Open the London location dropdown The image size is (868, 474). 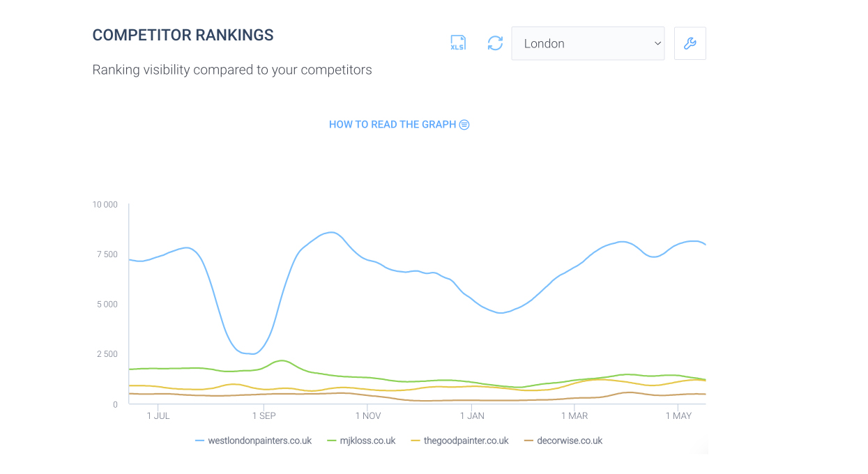pyautogui.click(x=588, y=43)
